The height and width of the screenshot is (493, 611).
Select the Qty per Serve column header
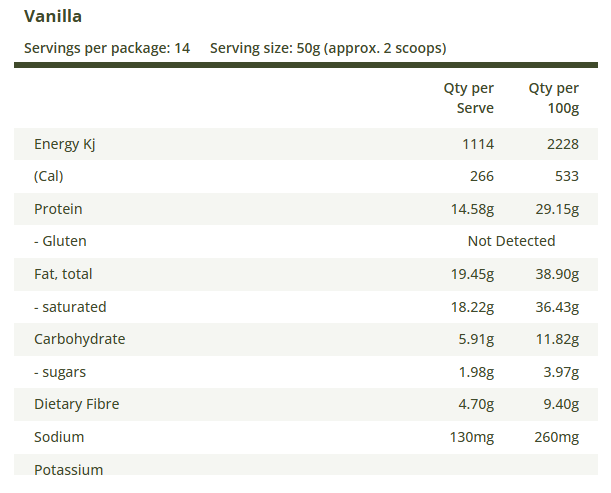(469, 98)
